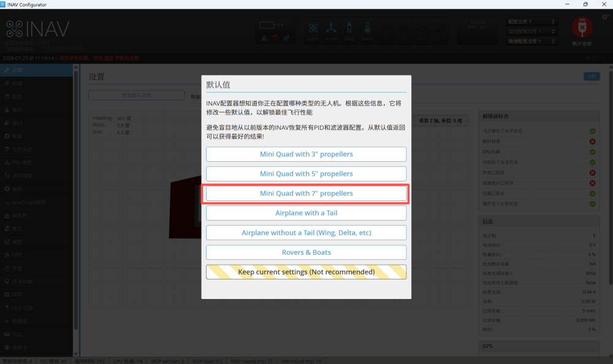Click the Speed sensor status icon

point(440,31)
